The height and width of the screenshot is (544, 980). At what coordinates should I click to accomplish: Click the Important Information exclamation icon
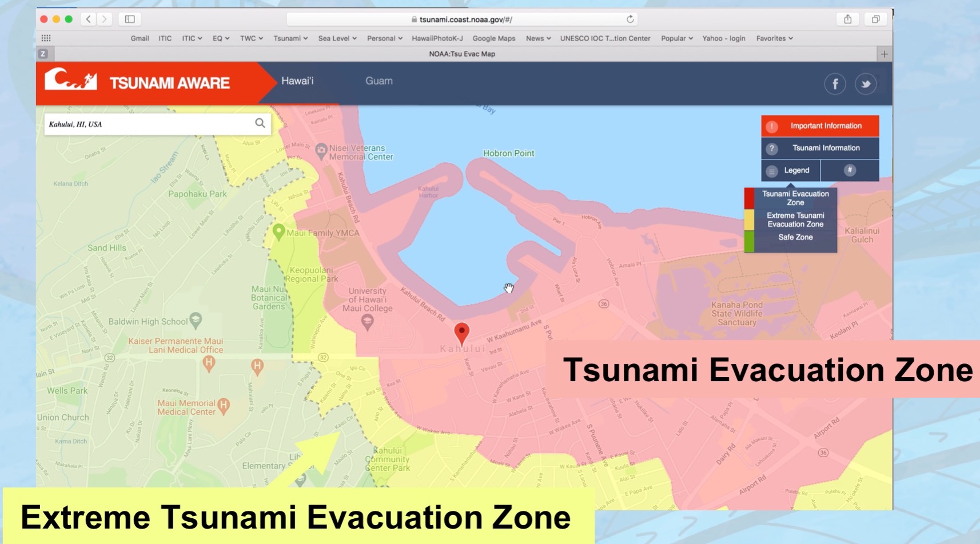click(772, 125)
